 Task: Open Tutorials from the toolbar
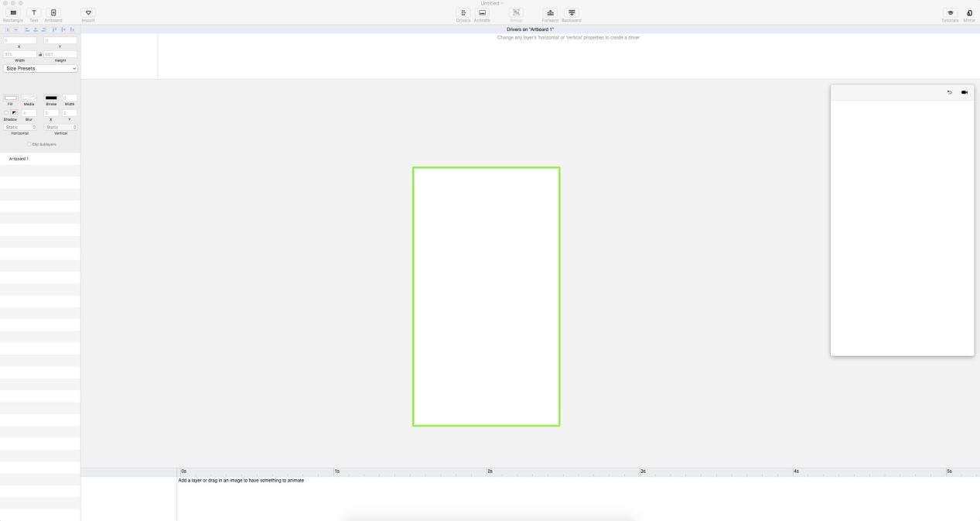point(950,13)
